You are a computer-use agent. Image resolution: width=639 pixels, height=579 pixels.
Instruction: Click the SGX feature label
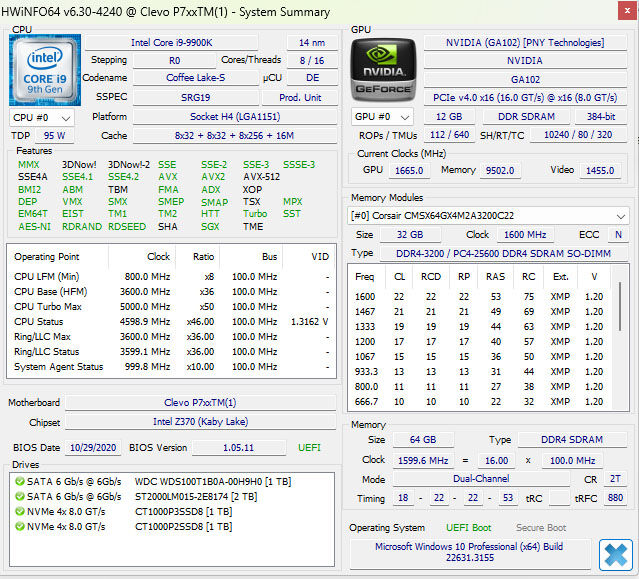click(210, 227)
